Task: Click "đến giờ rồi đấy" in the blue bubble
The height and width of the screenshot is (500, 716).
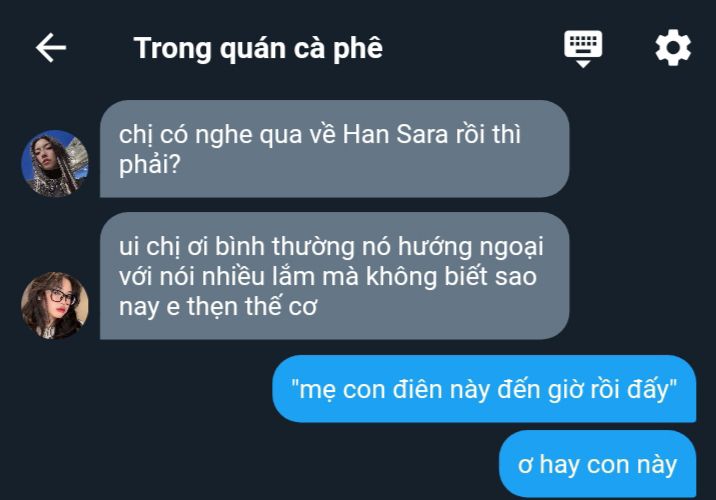Action: 582,389
